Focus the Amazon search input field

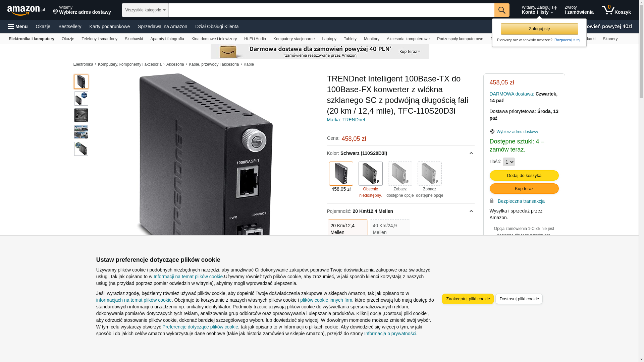click(x=331, y=10)
